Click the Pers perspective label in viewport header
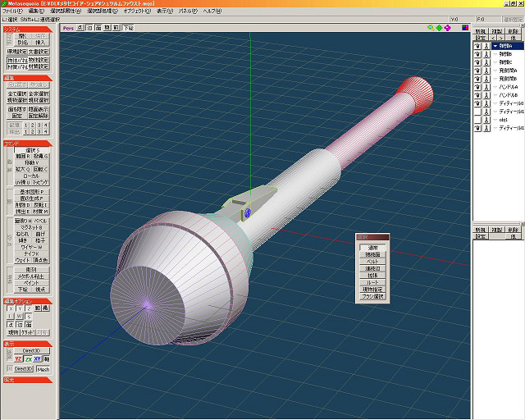 pyautogui.click(x=68, y=28)
